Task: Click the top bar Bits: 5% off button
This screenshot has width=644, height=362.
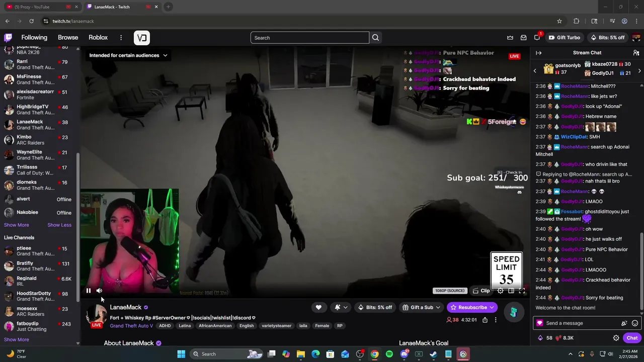Action: (607, 38)
